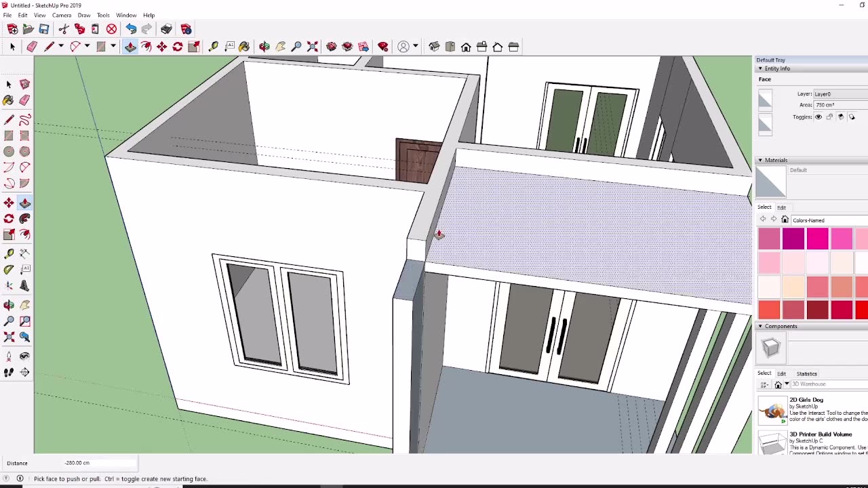Pick the light peach swatch in the third row
This screenshot has height=488, width=868.
point(793,287)
